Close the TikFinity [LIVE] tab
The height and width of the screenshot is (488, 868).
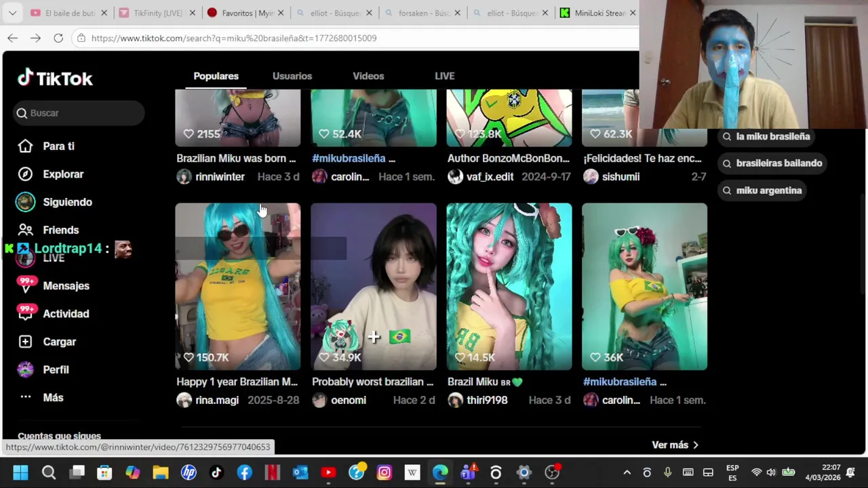[x=193, y=13]
